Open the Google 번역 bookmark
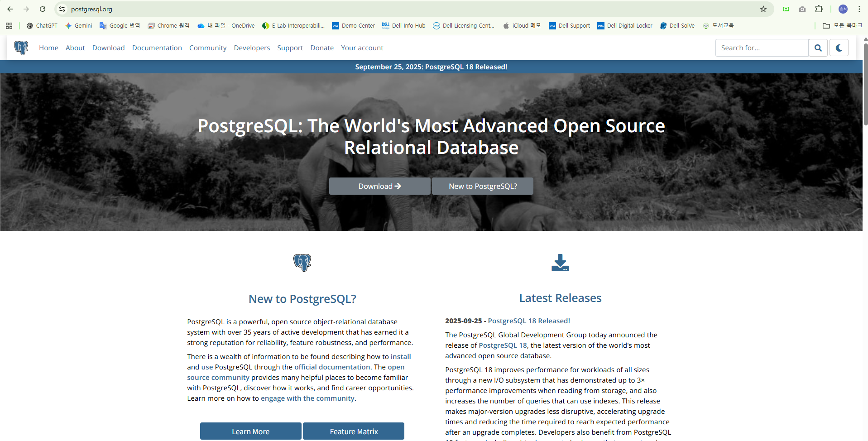The height and width of the screenshot is (441, 868). click(x=120, y=26)
